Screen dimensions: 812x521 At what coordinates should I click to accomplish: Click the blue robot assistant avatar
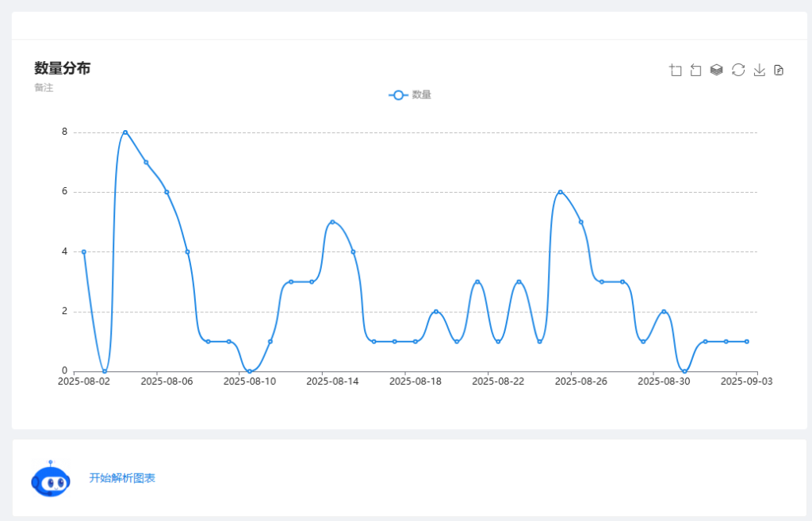tap(50, 479)
